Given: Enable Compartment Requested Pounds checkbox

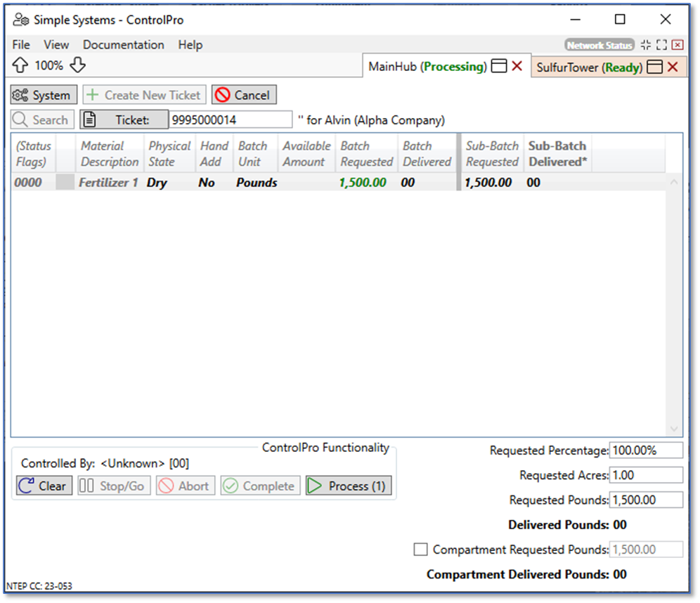Looking at the screenshot, I should 420,550.
